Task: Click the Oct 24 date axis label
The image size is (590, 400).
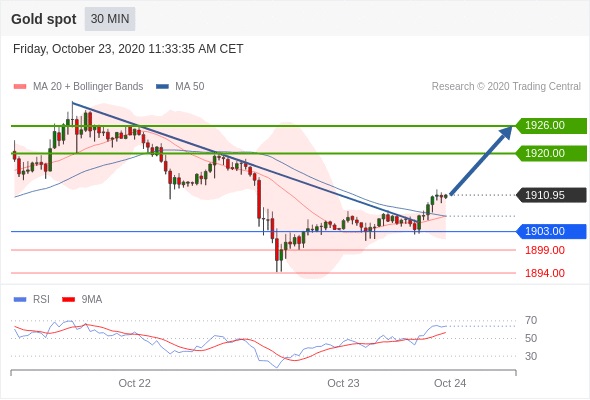Action: [450, 383]
